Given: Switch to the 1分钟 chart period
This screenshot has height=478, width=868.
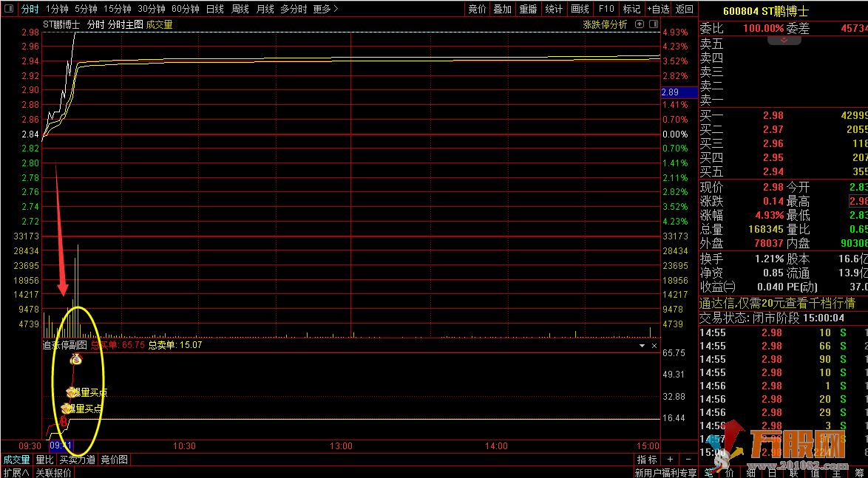Looking at the screenshot, I should (x=56, y=9).
